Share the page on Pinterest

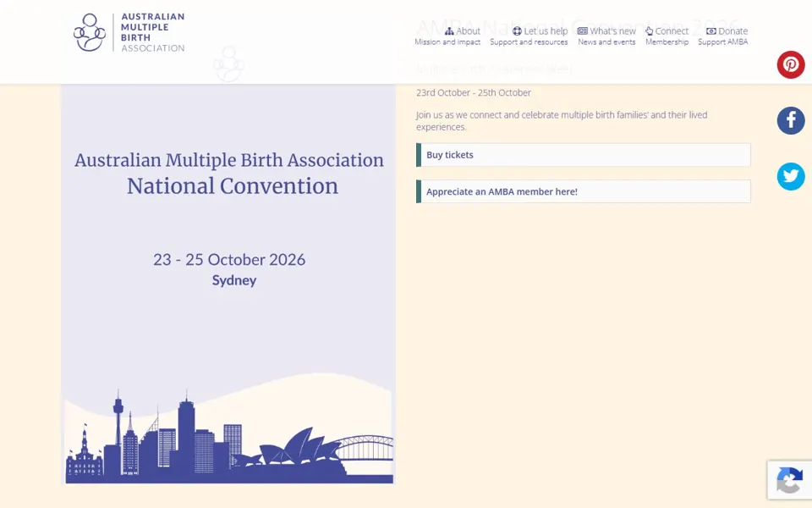pos(790,65)
